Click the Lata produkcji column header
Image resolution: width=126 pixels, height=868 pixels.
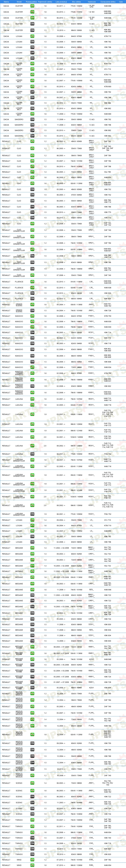(61, 2)
